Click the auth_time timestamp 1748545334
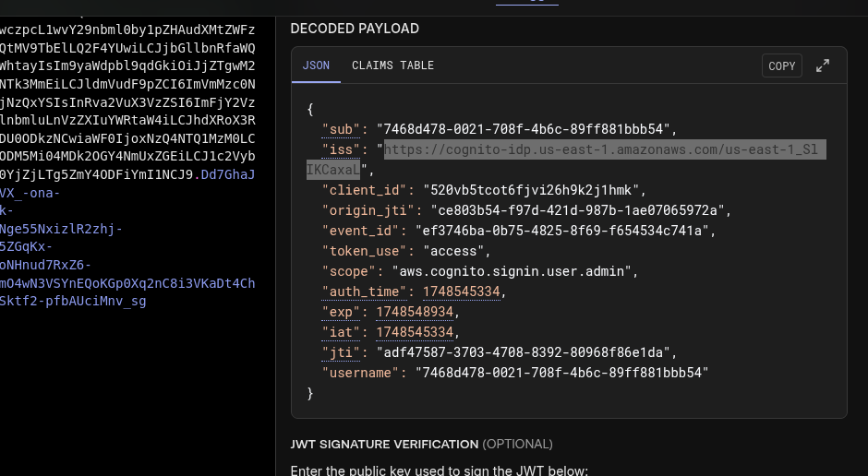This screenshot has width=868, height=476. (x=461, y=292)
